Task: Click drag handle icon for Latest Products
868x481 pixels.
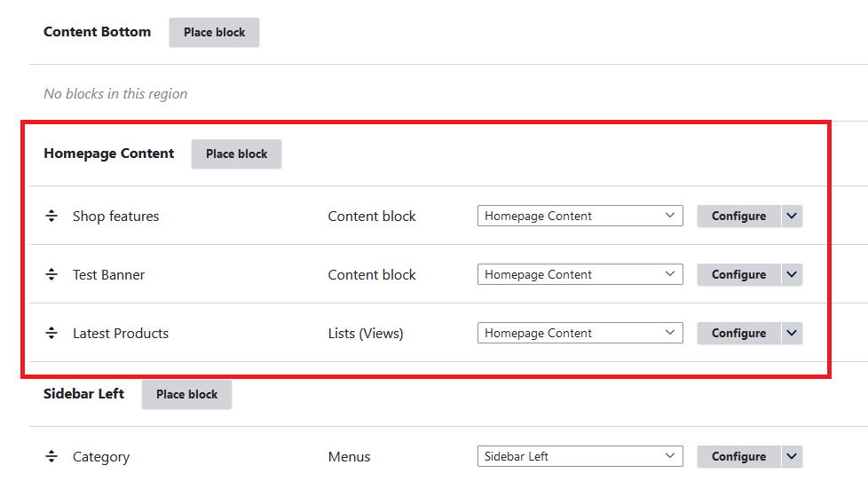Action: coord(51,334)
